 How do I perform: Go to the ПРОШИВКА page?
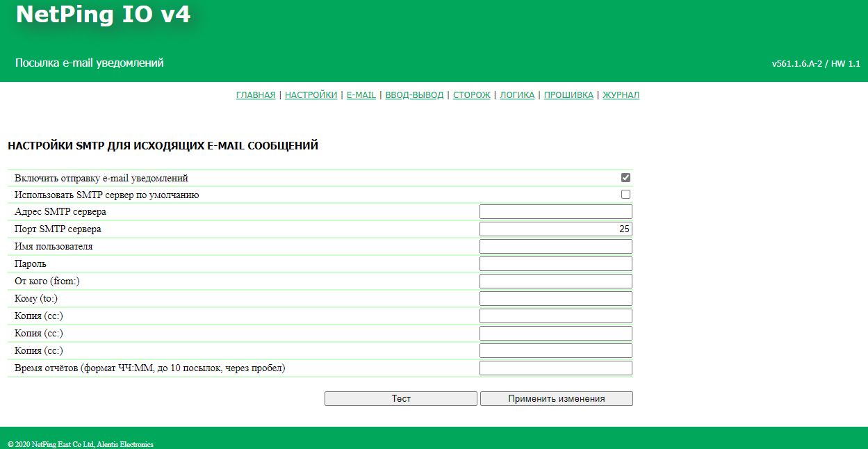click(568, 95)
